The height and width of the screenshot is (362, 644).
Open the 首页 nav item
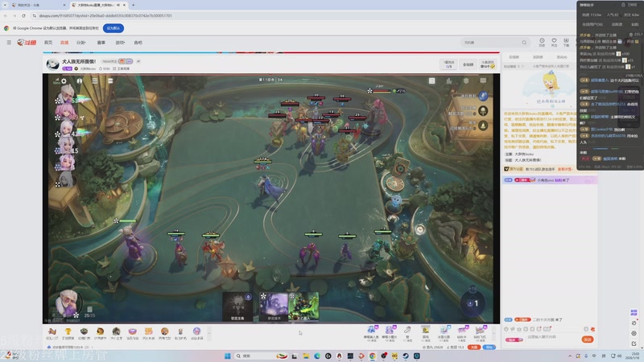[x=48, y=43]
